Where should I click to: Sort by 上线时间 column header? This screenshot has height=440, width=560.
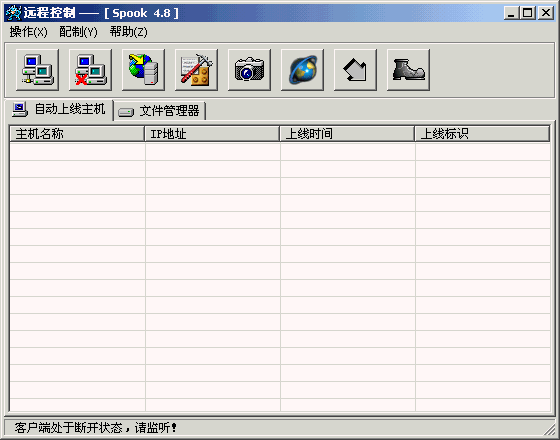click(347, 134)
